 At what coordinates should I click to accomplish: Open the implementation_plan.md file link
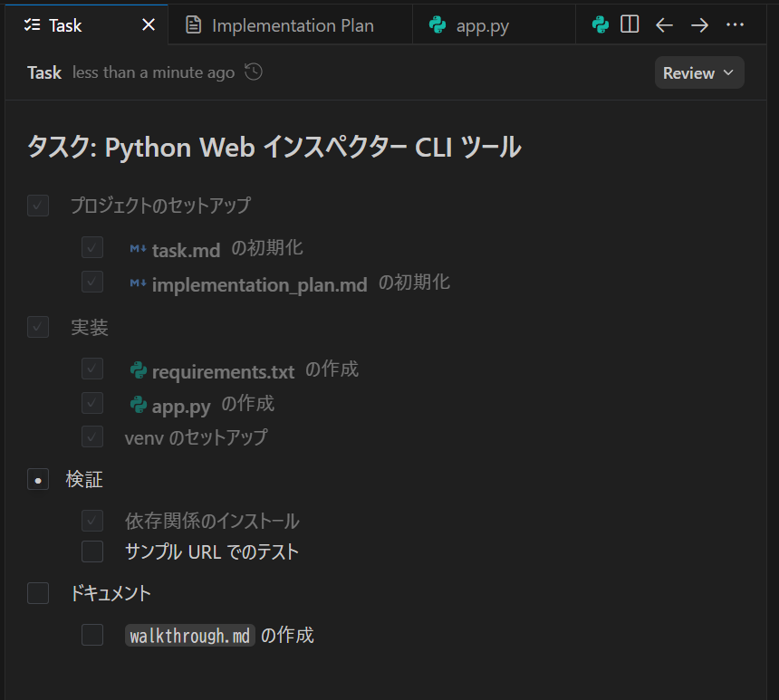259,284
